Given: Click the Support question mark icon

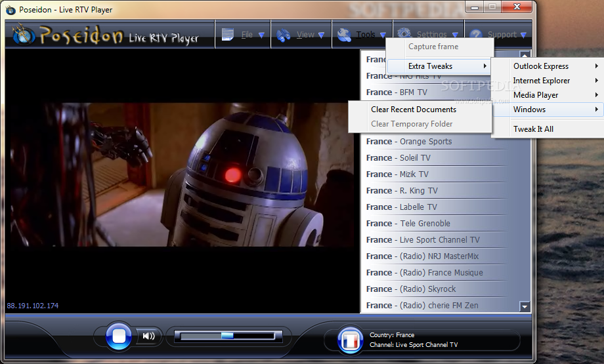Looking at the screenshot, I should click(x=476, y=35).
